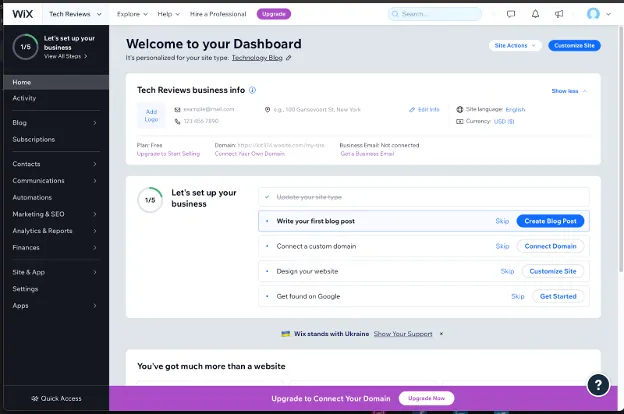
Task: Click the Technology Blog link
Action: (257, 58)
